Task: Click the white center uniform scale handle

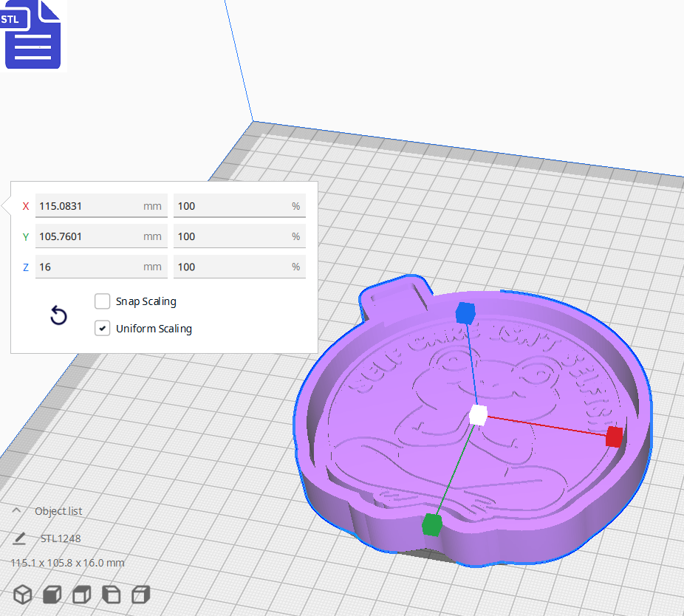Action: click(x=479, y=417)
